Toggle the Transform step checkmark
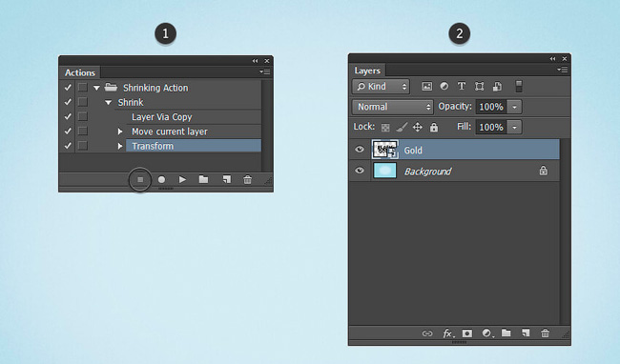The width and height of the screenshot is (620, 364). point(68,146)
